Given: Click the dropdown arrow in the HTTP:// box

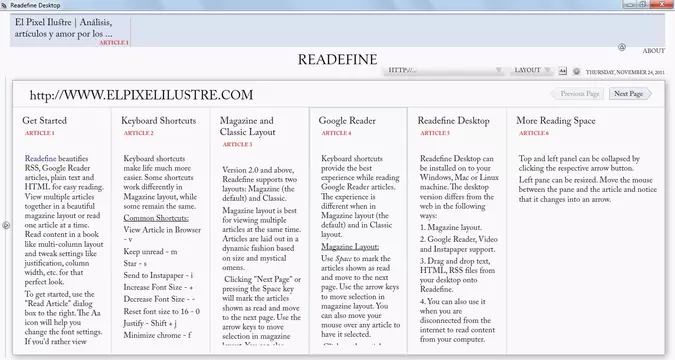Looking at the screenshot, I should pos(498,70).
